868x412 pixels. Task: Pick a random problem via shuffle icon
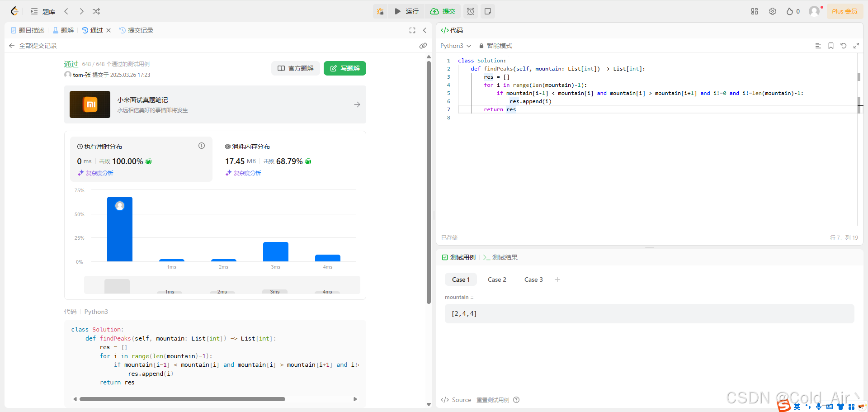(96, 11)
